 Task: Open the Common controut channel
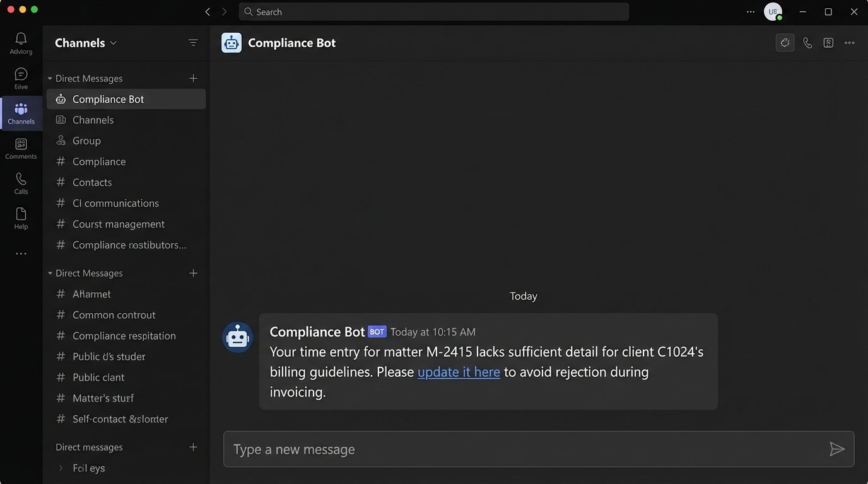[114, 314]
